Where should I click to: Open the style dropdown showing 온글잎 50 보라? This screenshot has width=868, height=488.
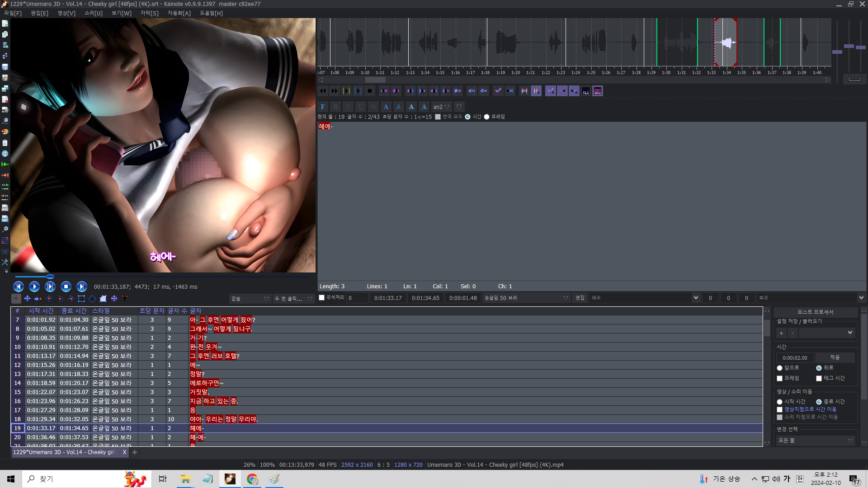tap(526, 298)
